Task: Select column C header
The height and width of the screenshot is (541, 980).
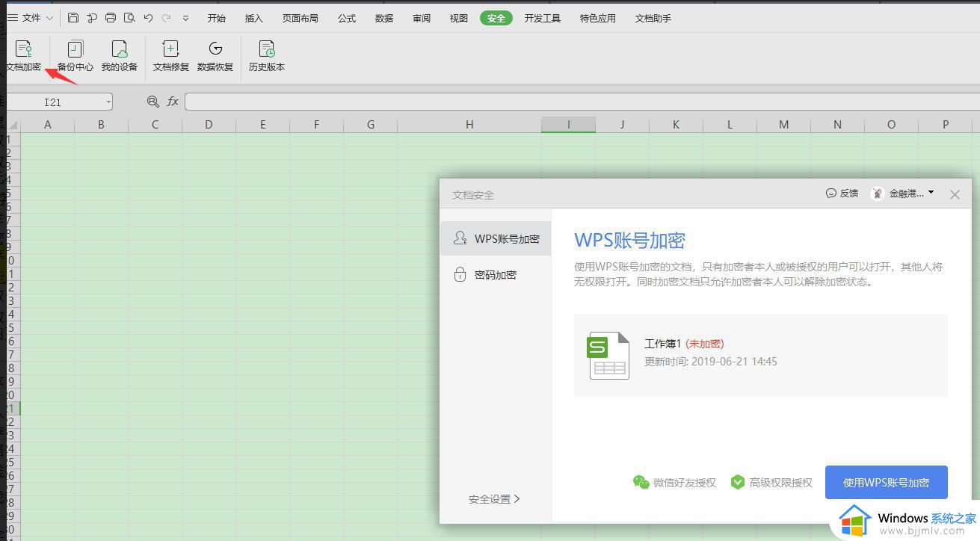Action: tap(155, 125)
